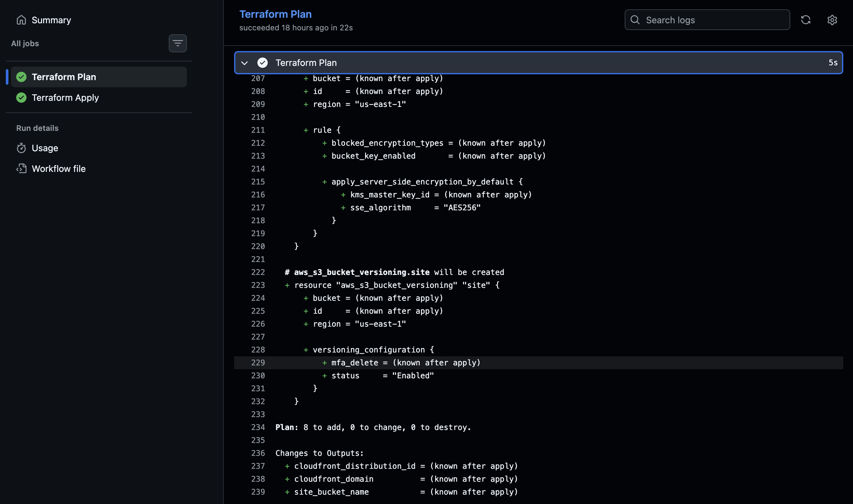Click the 'bucket_key_enabled' log line
853x504 pixels.
[434, 156]
